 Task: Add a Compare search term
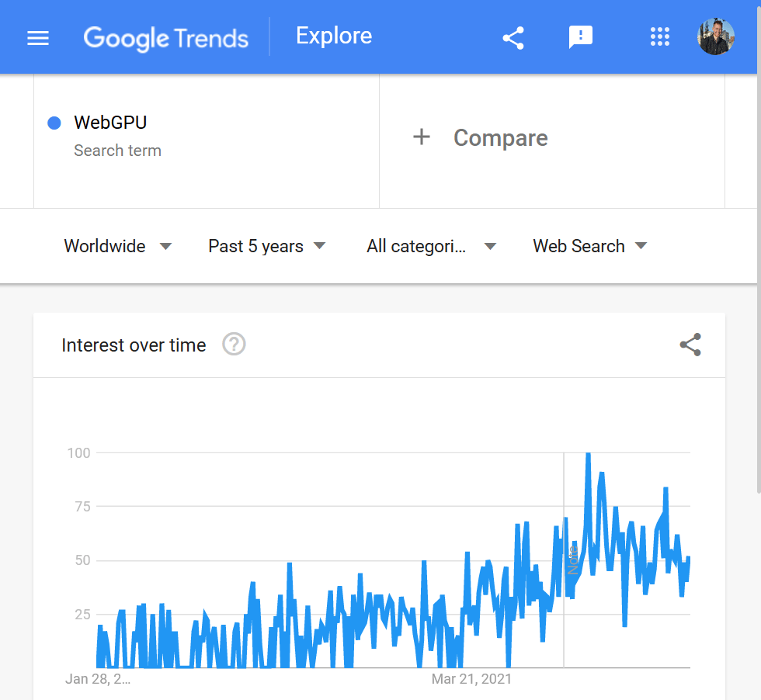click(500, 138)
